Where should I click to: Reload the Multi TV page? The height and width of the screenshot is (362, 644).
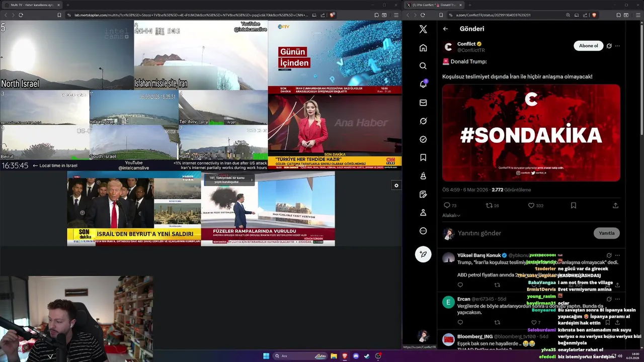pyautogui.click(x=21, y=15)
